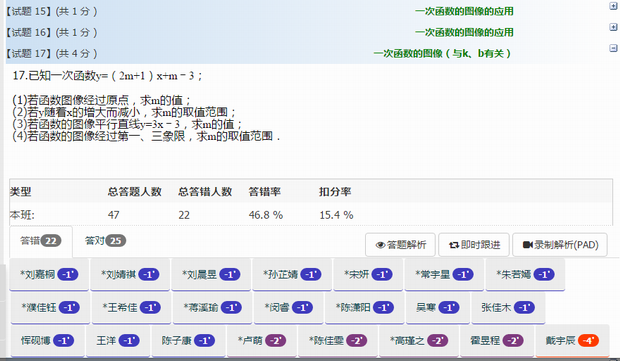Select student 戴宇辰 with -4' score
The image size is (620, 361).
(x=572, y=340)
